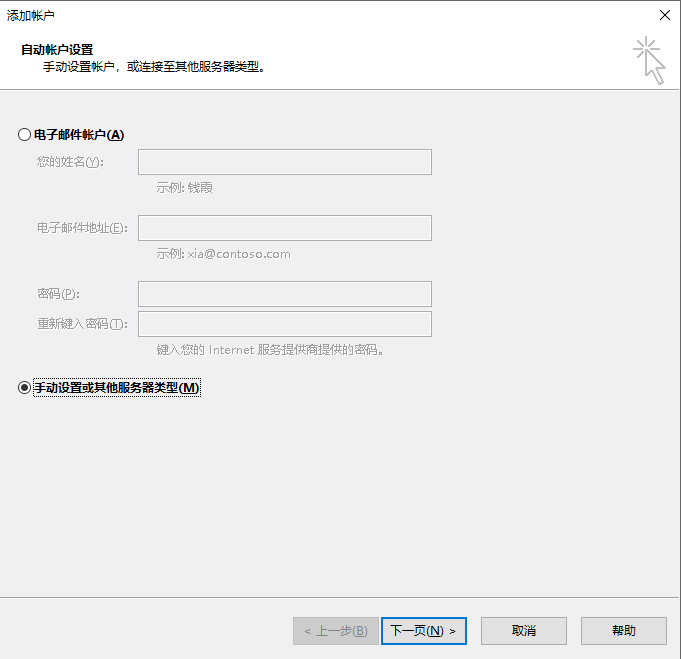This screenshot has width=681, height=659.
Task: Click the 重新键入密码 text box
Action: pyautogui.click(x=284, y=324)
